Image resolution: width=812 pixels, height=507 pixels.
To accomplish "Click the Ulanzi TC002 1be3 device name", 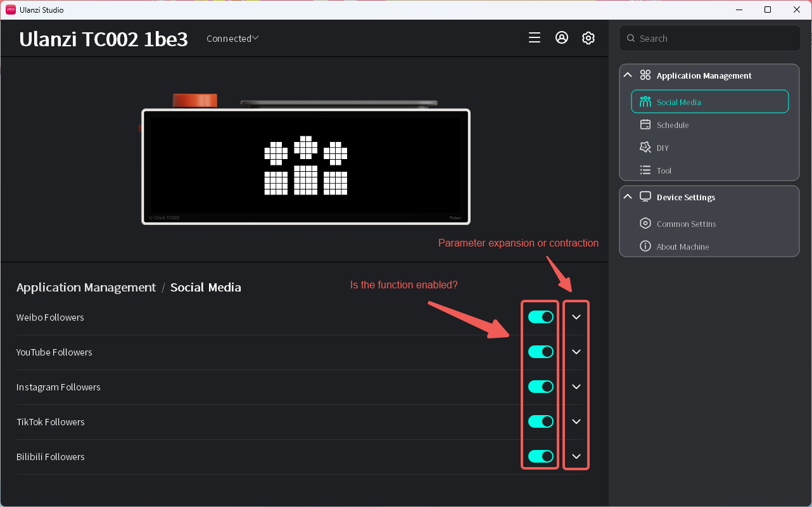I will pos(103,39).
